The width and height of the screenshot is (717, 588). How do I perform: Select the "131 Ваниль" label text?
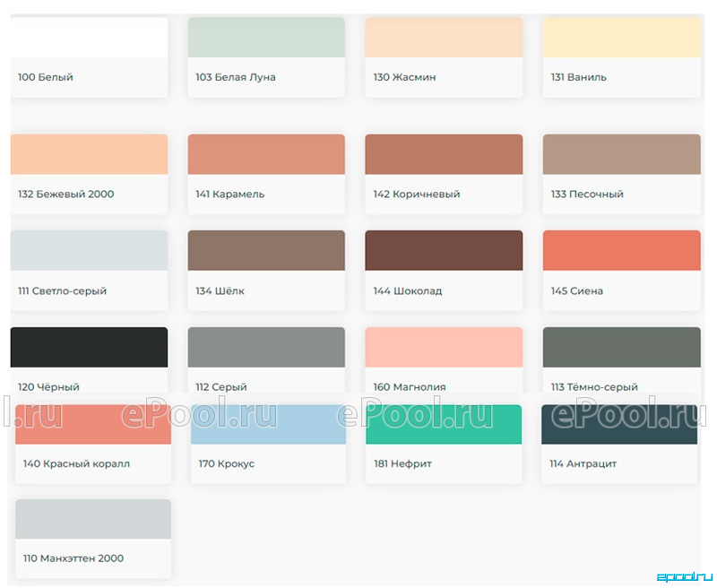pos(579,77)
